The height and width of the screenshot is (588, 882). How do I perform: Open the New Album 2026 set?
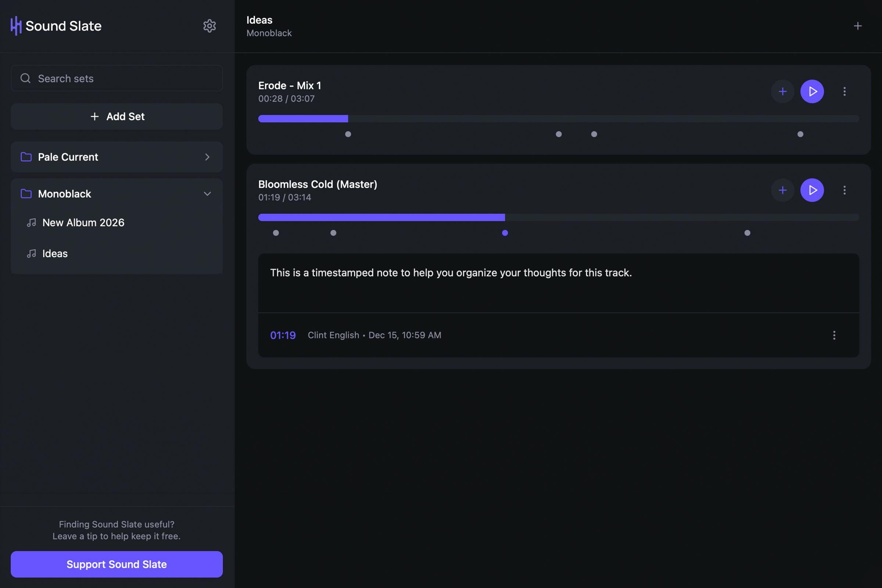[x=83, y=222]
